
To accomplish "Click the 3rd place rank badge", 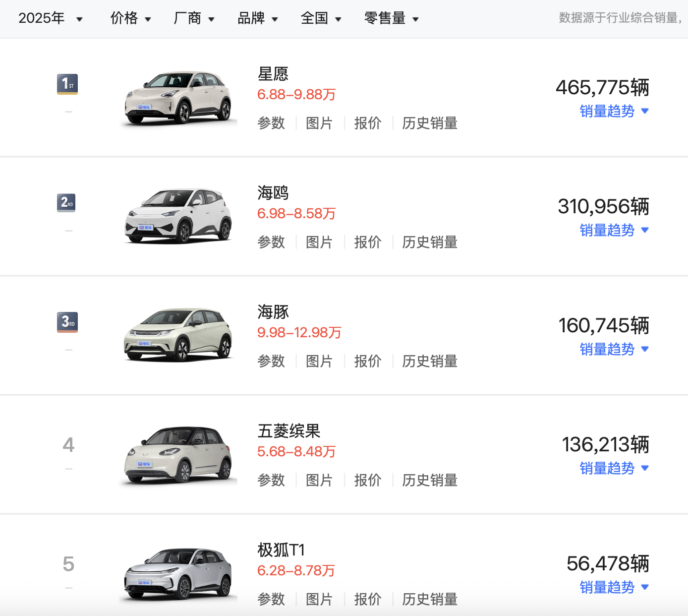I will click(67, 322).
